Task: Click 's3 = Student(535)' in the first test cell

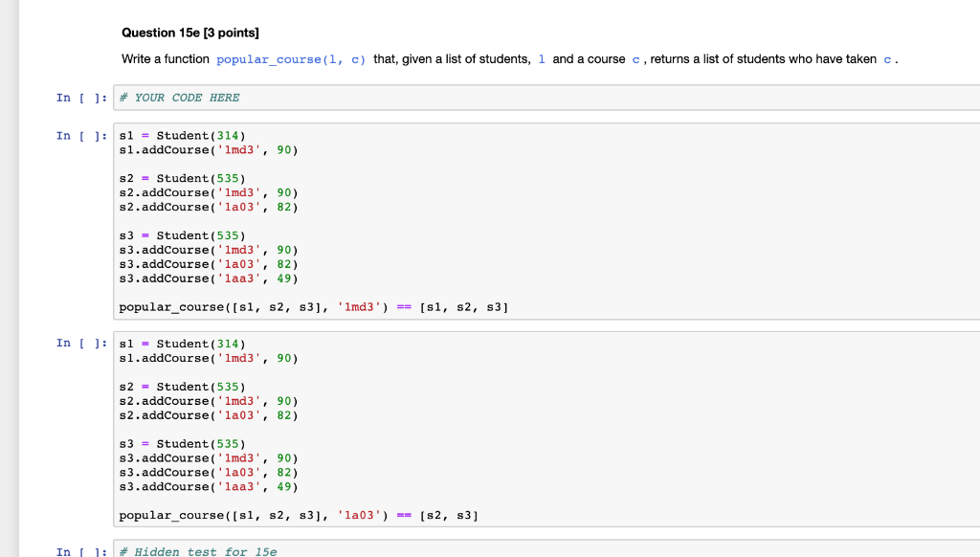Action: click(x=183, y=235)
